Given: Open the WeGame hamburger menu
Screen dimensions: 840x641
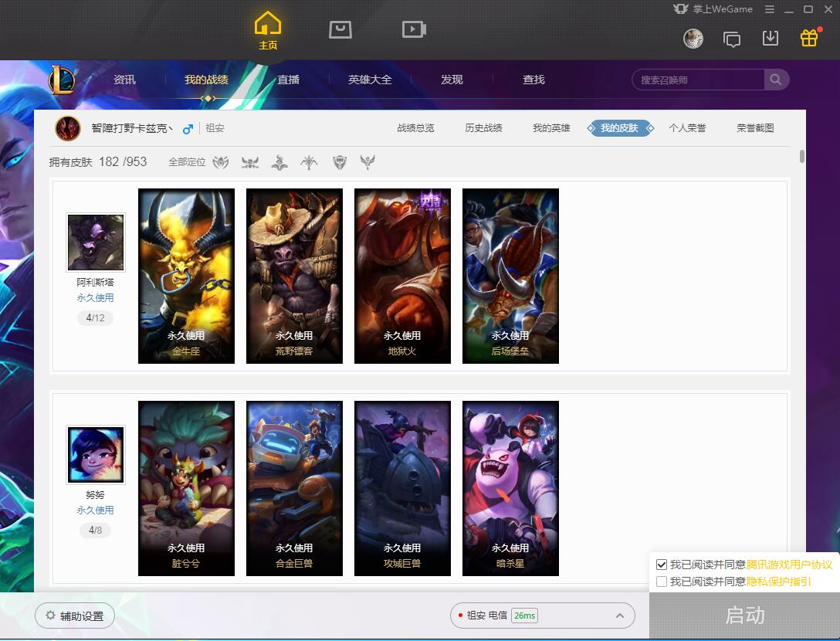Looking at the screenshot, I should tap(770, 9).
